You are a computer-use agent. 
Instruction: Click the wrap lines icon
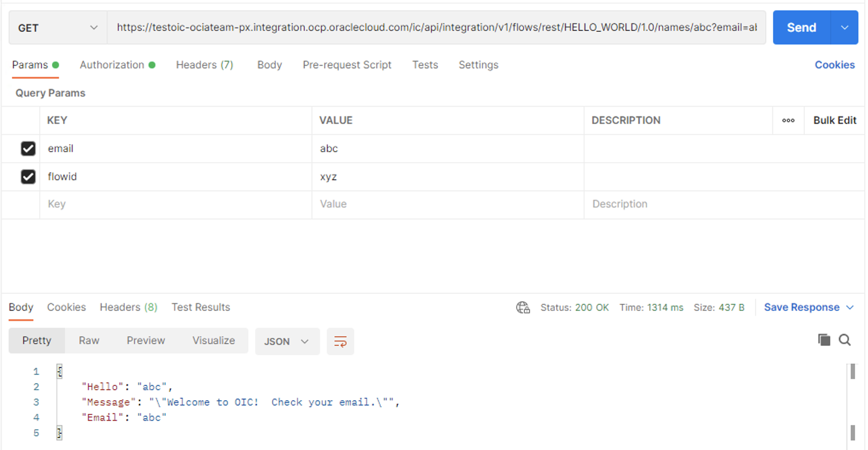point(340,341)
